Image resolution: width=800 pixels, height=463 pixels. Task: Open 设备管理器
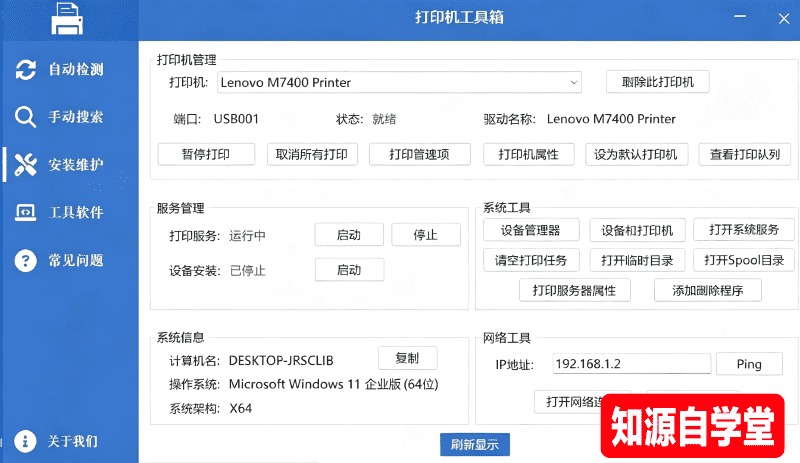point(531,230)
